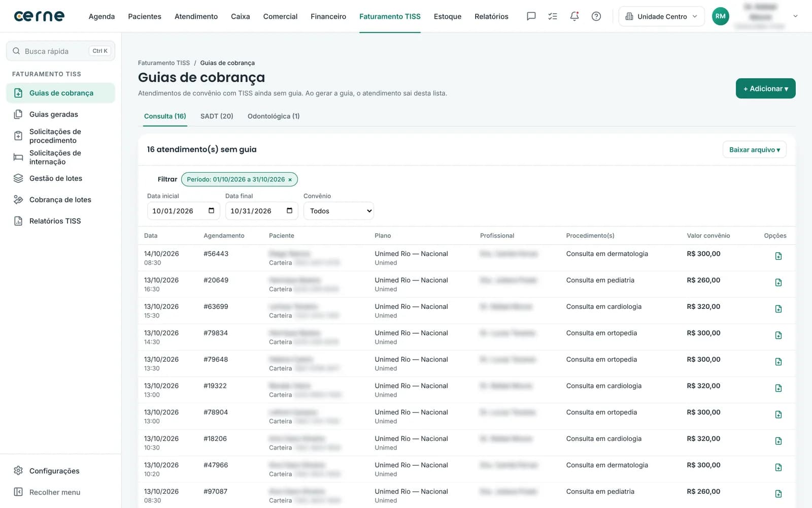Generate guide for appointment #20649
The height and width of the screenshot is (508, 812).
(x=778, y=282)
